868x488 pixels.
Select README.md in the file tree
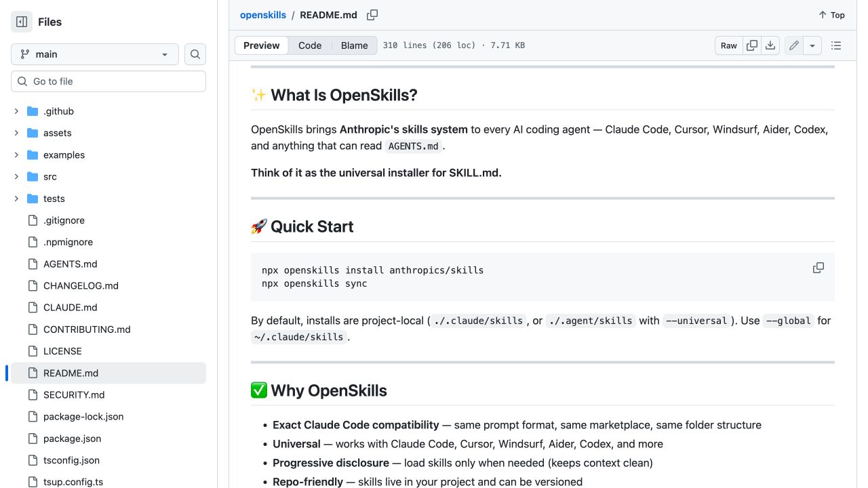pos(108,373)
